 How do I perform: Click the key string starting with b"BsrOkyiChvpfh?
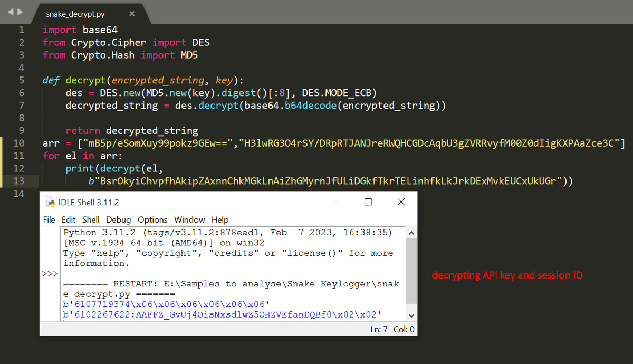[x=326, y=181]
